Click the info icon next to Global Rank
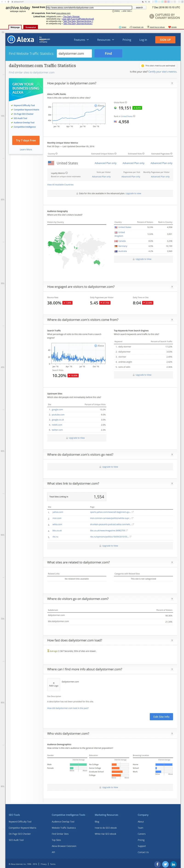The image size is (184, 868). (x=126, y=102)
